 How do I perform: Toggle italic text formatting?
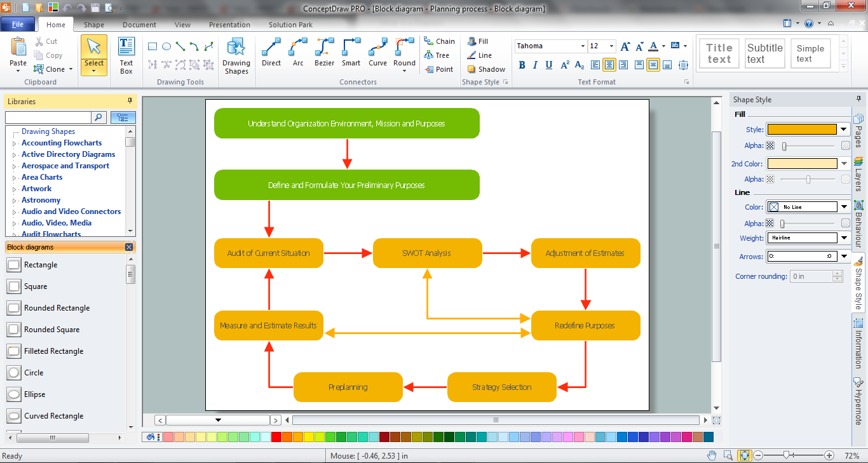tap(534, 65)
